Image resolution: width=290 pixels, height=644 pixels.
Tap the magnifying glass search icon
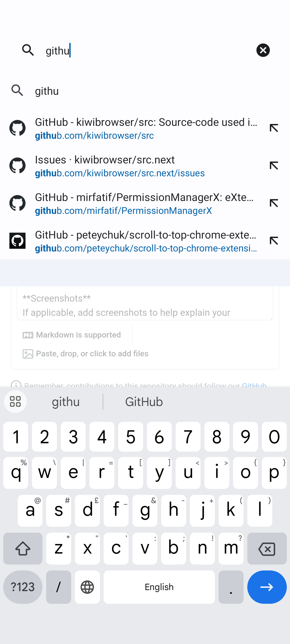tap(28, 50)
